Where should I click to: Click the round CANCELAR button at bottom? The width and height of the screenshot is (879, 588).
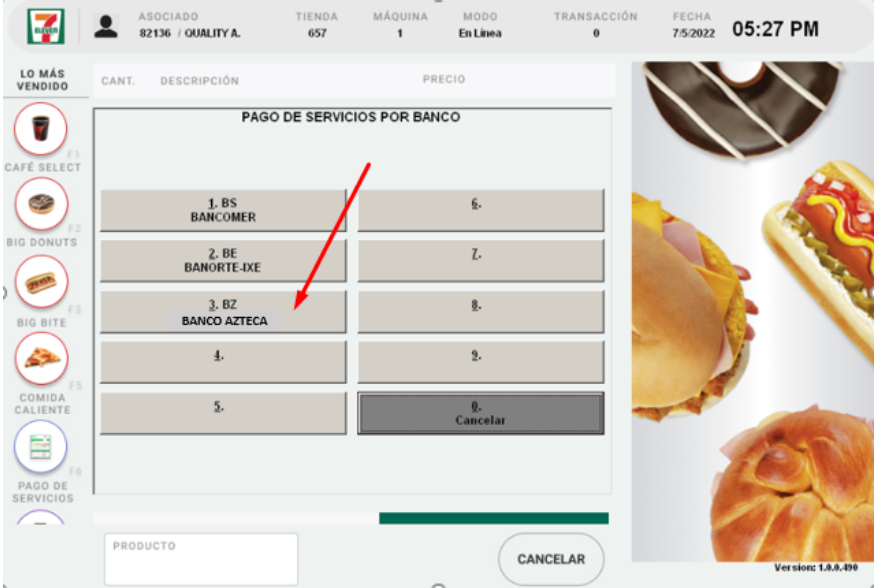550,559
